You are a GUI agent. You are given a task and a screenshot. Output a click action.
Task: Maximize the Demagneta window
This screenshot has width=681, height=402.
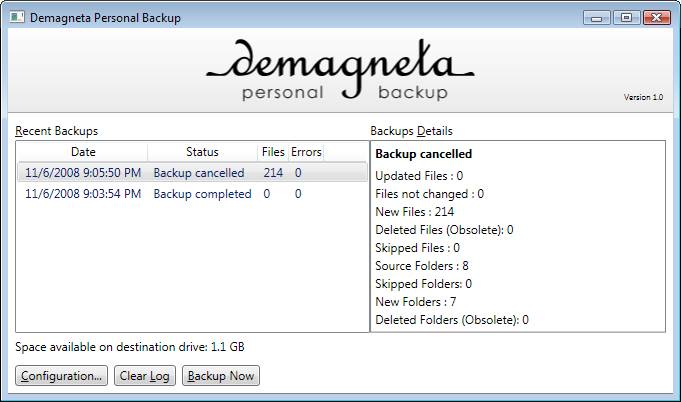(x=626, y=18)
